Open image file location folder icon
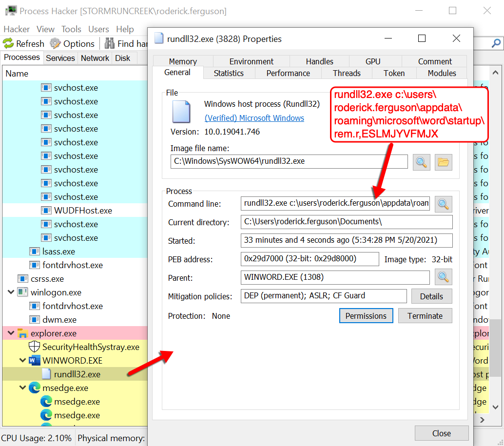The width and height of the screenshot is (504, 446). (x=443, y=162)
